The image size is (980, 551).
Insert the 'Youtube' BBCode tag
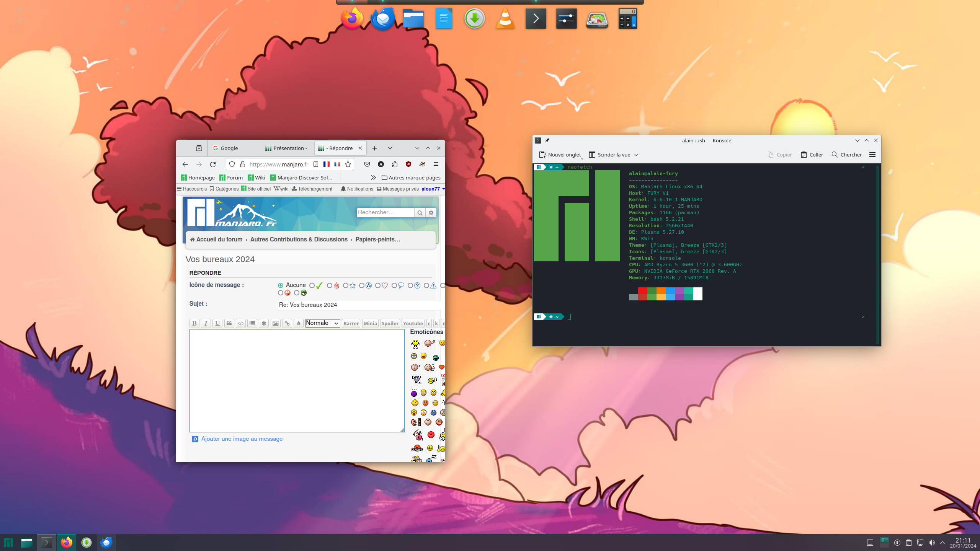[x=413, y=323]
